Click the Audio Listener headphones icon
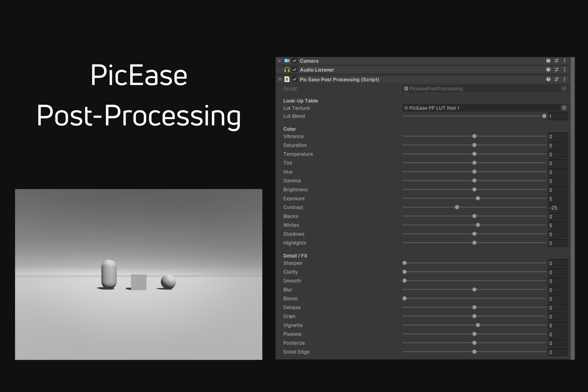The height and width of the screenshot is (392, 588). click(x=287, y=70)
